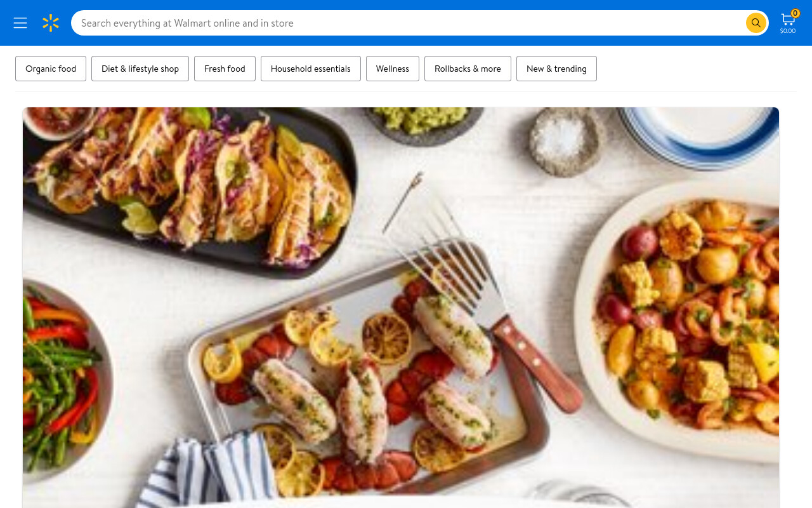Click the $0.00 cart total
812x508 pixels.
click(x=788, y=30)
